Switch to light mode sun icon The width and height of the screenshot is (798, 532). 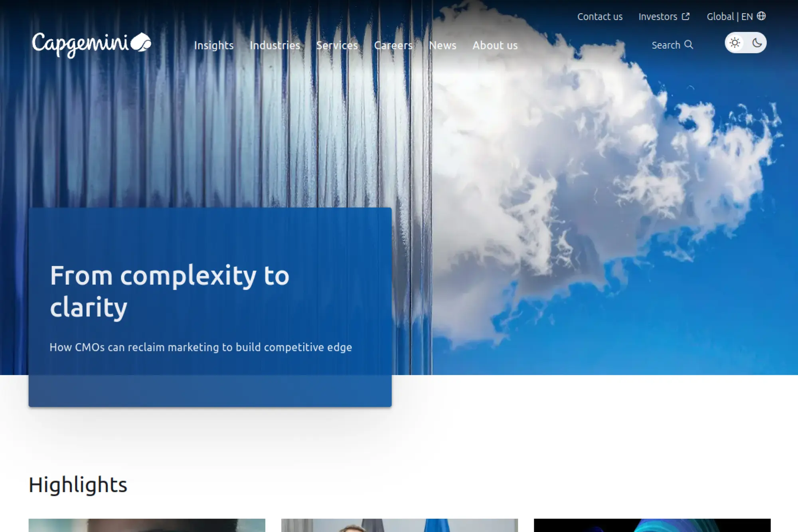[735, 43]
